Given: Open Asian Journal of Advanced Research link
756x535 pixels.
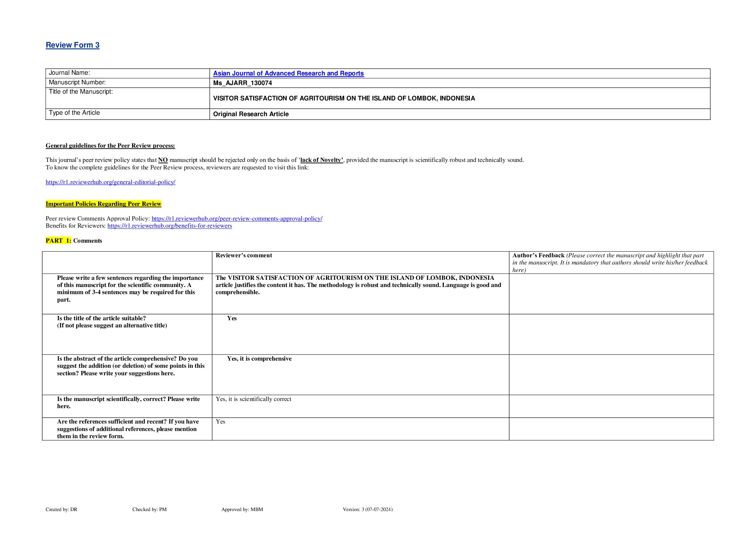Looking at the screenshot, I should pyautogui.click(x=288, y=73).
